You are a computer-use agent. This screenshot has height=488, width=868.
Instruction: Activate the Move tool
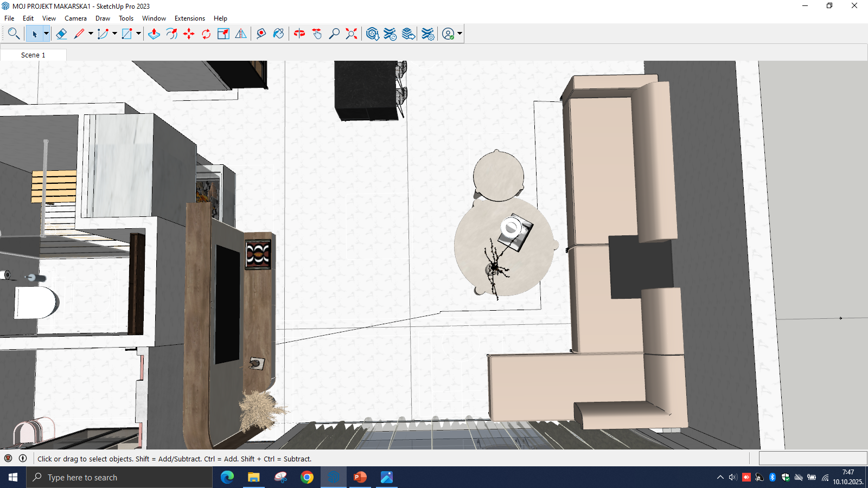(x=189, y=34)
